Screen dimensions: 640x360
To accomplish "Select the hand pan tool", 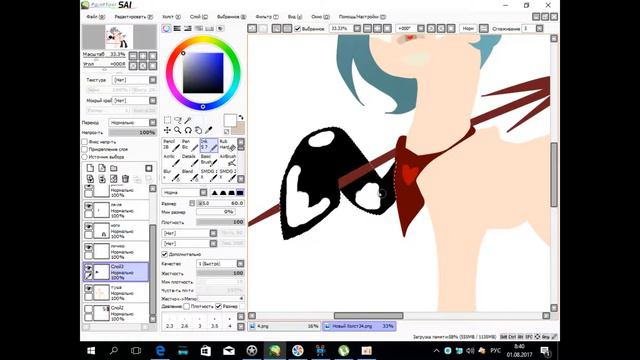I will tap(198, 130).
